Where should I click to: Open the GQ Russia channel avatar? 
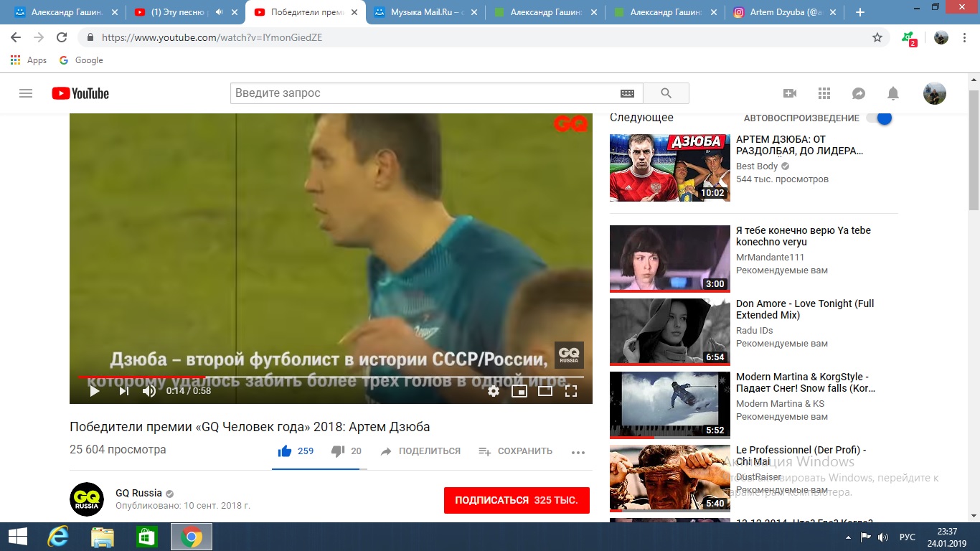pos(87,499)
